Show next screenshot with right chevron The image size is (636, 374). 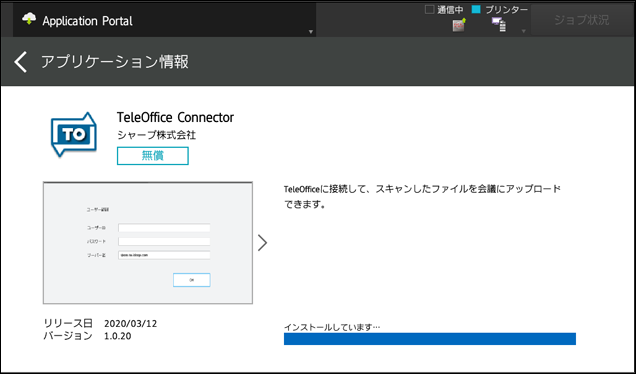(263, 243)
